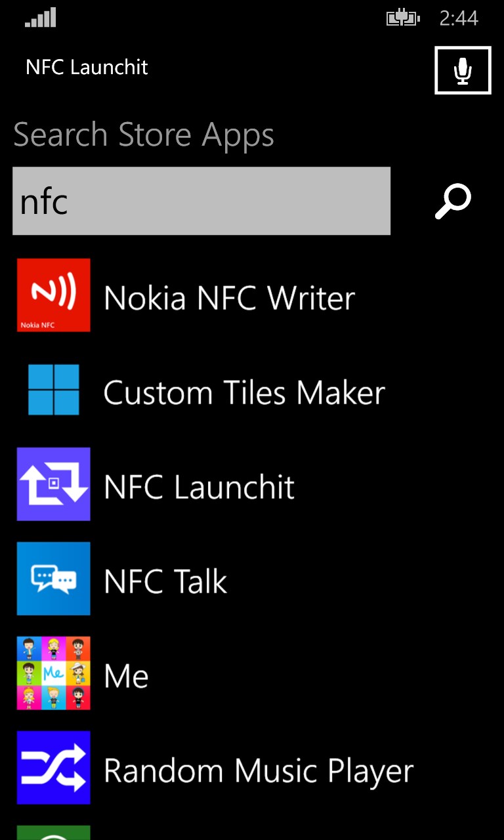504x840 pixels.
Task: Open the "NFC Talk" result
Action: pos(165,581)
